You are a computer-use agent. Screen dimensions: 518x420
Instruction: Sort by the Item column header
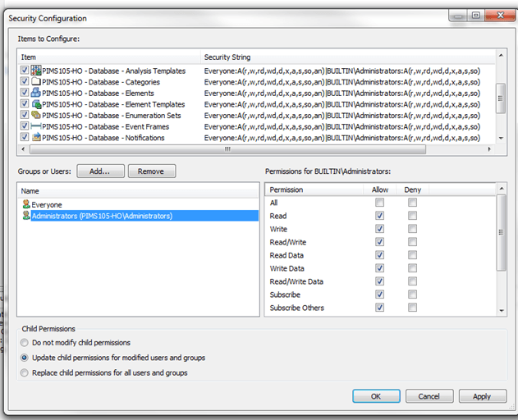[x=109, y=57]
